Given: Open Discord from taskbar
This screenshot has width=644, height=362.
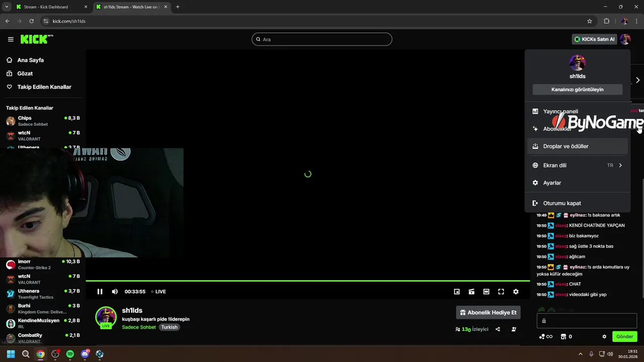Looking at the screenshot, I should 85,354.
